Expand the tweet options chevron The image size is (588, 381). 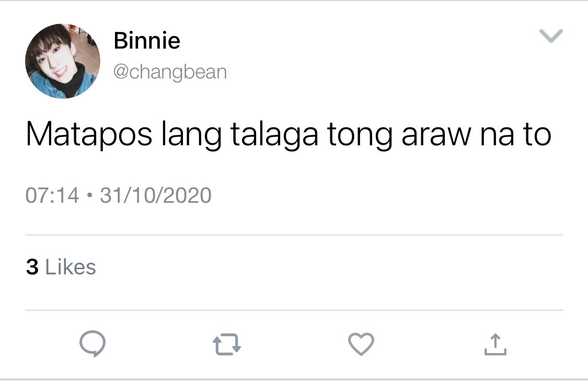click(551, 36)
